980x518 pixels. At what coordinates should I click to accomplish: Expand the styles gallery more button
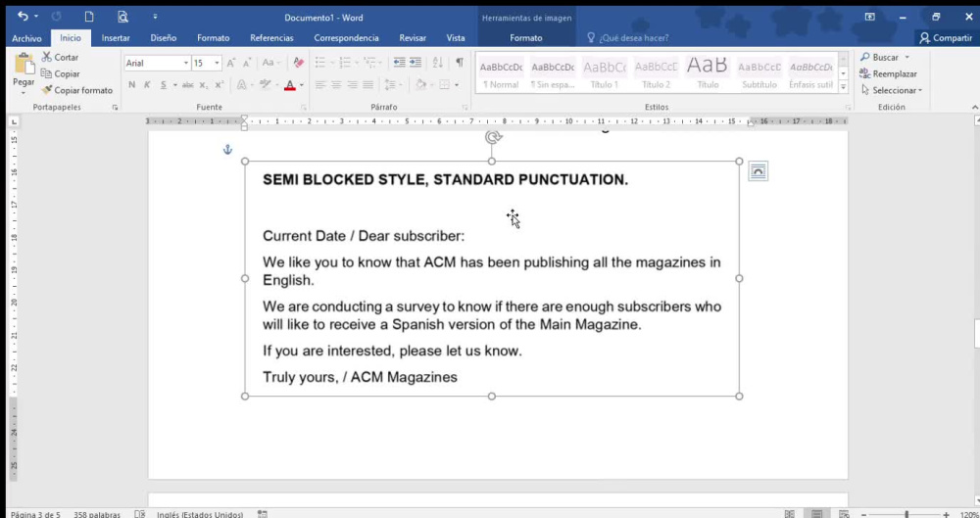click(x=843, y=87)
